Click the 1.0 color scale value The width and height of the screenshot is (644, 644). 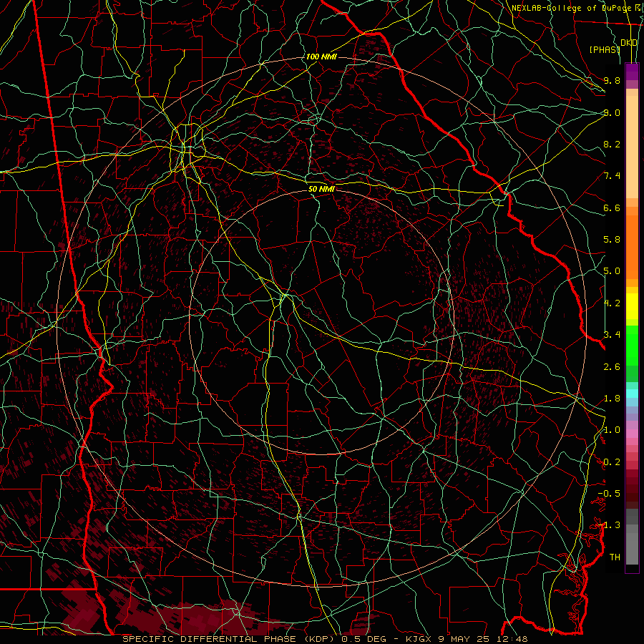coord(612,430)
